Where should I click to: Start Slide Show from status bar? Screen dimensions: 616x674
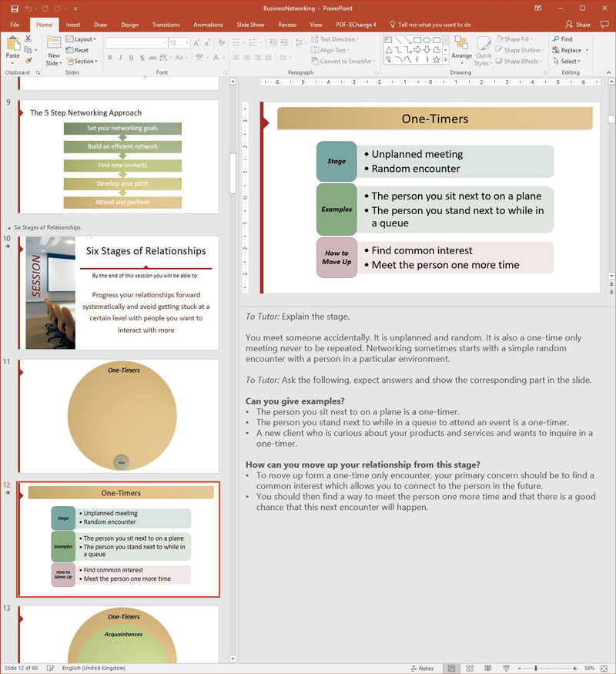coord(506,668)
